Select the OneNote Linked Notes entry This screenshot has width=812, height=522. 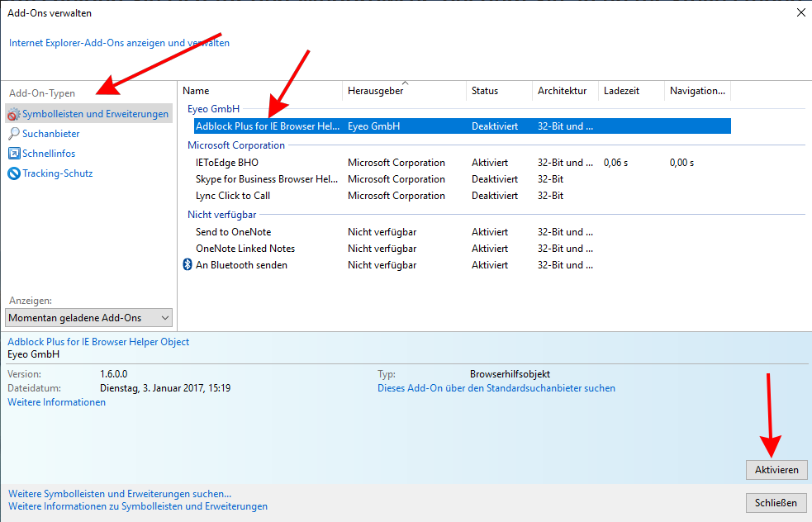tap(245, 249)
